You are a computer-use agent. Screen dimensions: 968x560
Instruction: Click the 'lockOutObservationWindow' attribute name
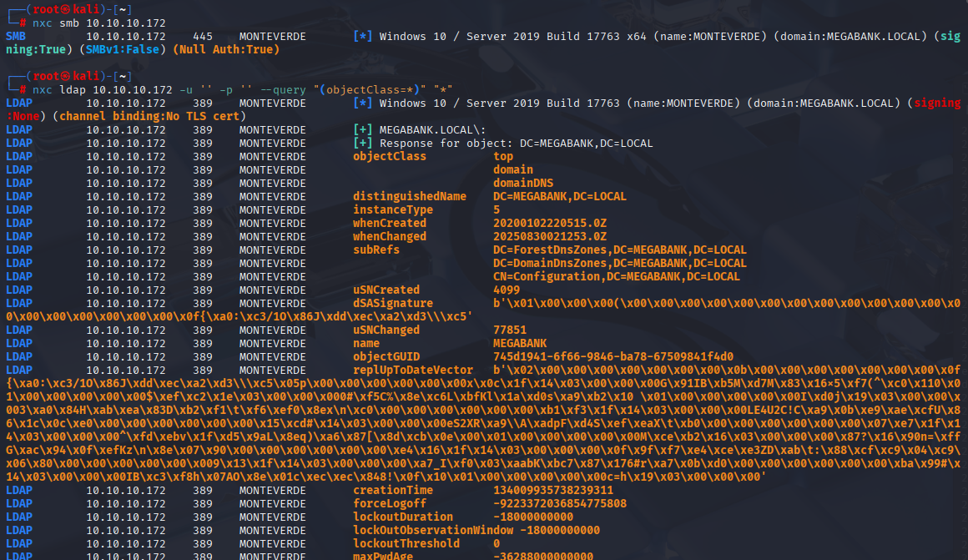click(433, 530)
